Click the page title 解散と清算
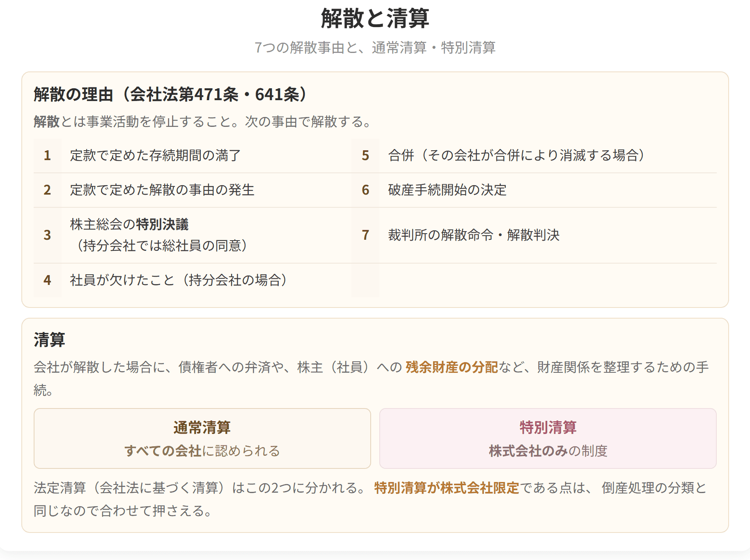 375,18
